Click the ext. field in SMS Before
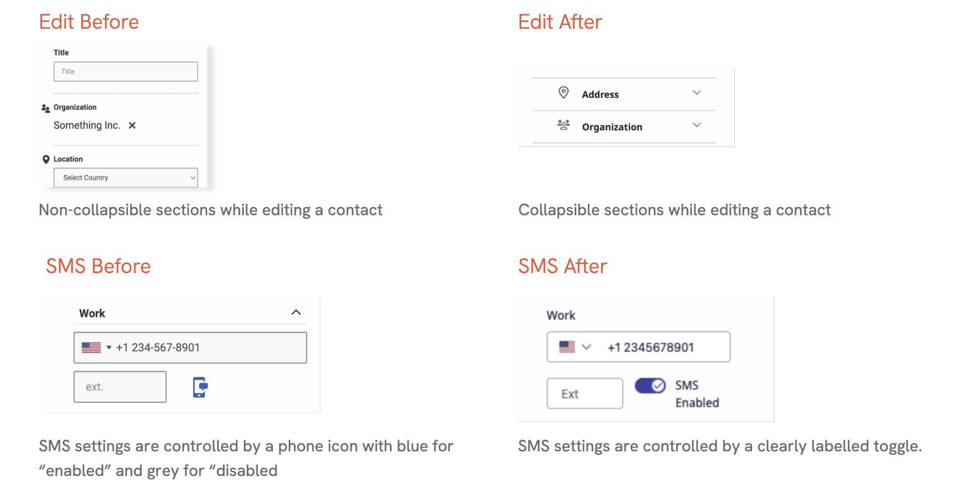This screenshot has height=486, width=980. coord(120,386)
